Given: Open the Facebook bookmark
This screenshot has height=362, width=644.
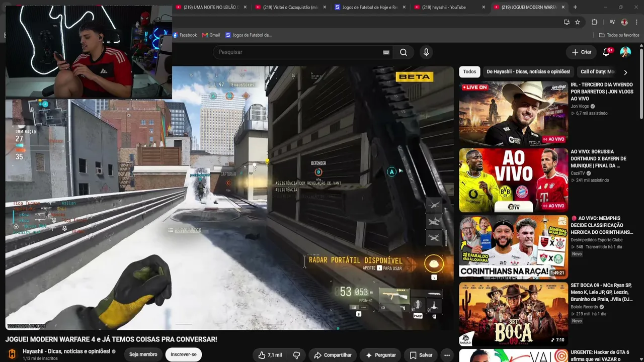Looking at the screenshot, I should pyautogui.click(x=185, y=35).
